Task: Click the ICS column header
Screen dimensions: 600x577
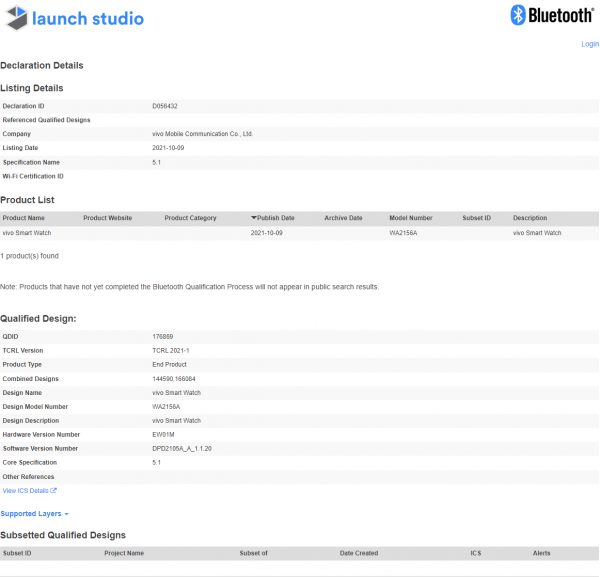Action: pos(476,553)
